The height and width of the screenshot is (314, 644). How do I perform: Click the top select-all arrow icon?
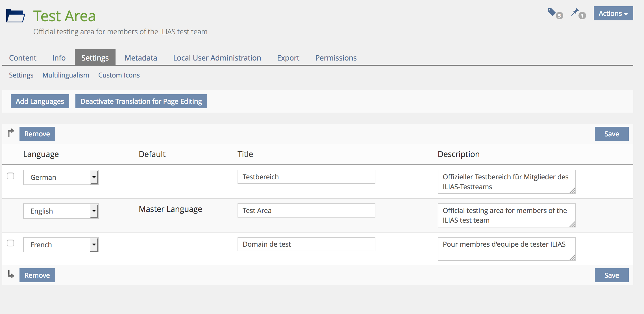(x=11, y=133)
